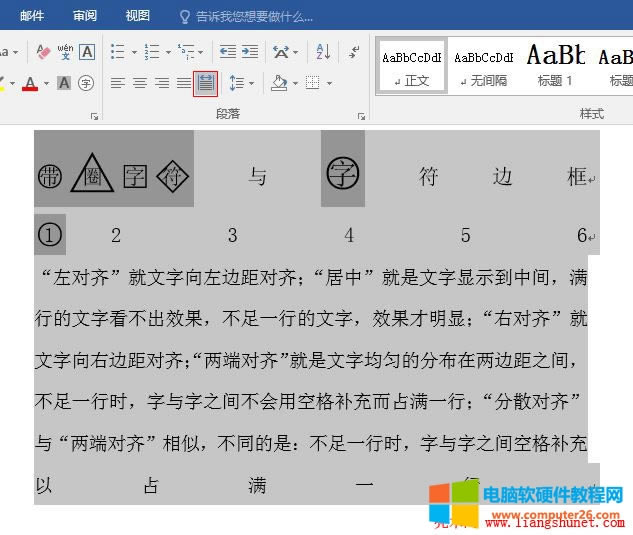The width and height of the screenshot is (633, 535).
Task: Open the bullet list dropdown arrow
Action: (134, 52)
